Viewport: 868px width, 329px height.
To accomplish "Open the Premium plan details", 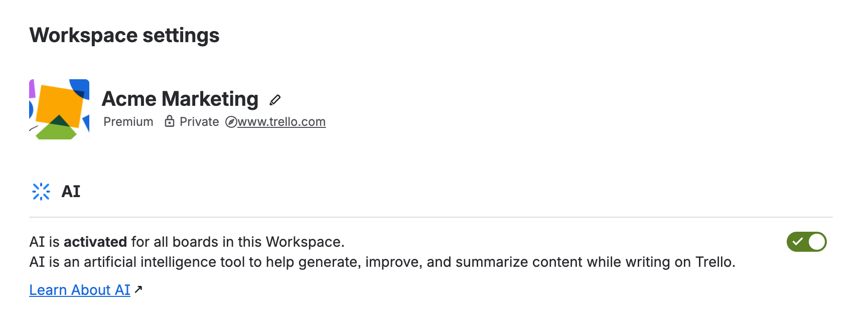I will click(128, 121).
